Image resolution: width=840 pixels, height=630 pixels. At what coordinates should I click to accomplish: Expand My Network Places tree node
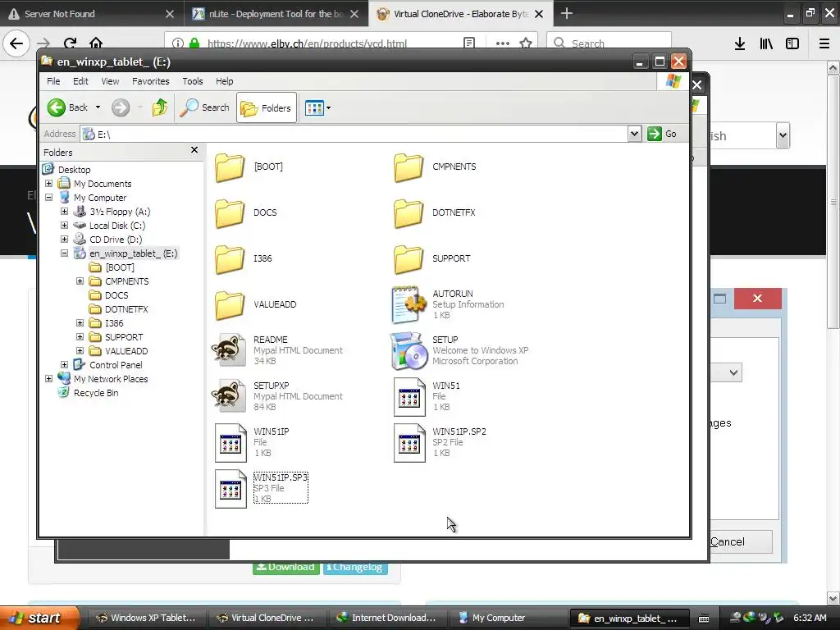coord(48,379)
